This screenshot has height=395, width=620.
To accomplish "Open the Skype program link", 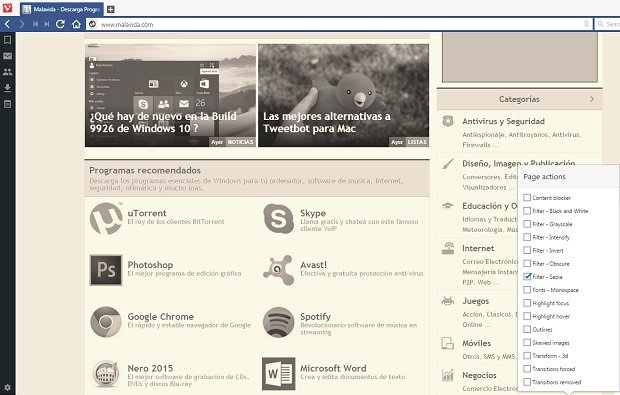I will pos(313,213).
